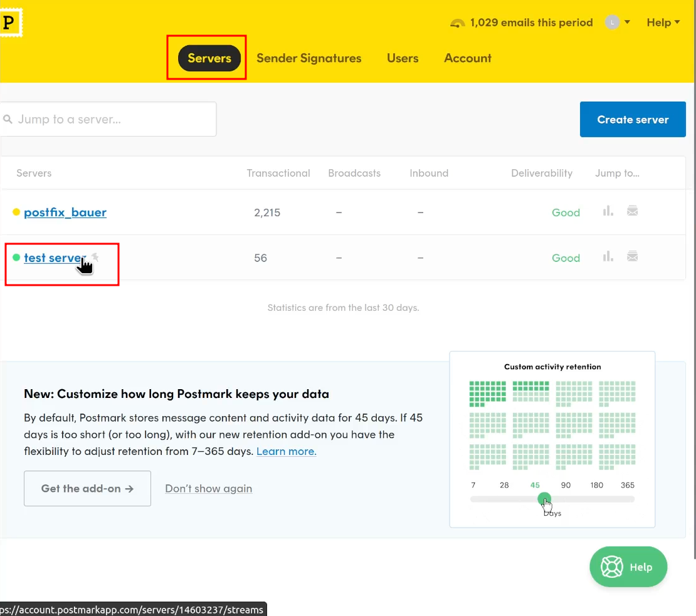Screen dimensions: 696x616
Task: Select the Servers tab
Action: (209, 58)
